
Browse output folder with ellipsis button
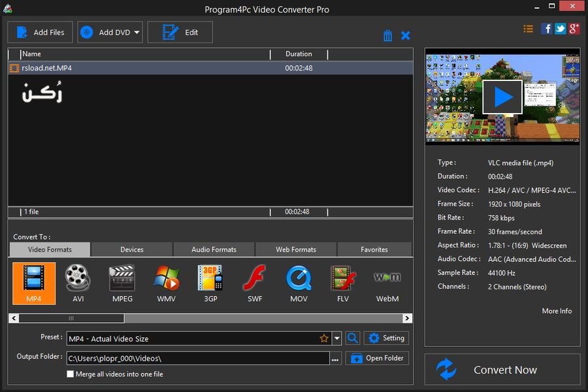335,359
